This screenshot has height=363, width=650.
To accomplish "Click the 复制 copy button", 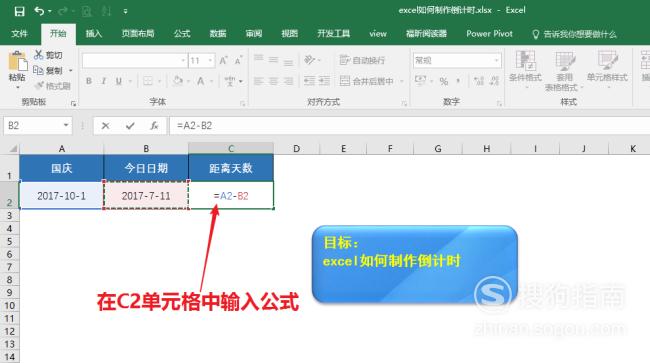I will point(48,70).
